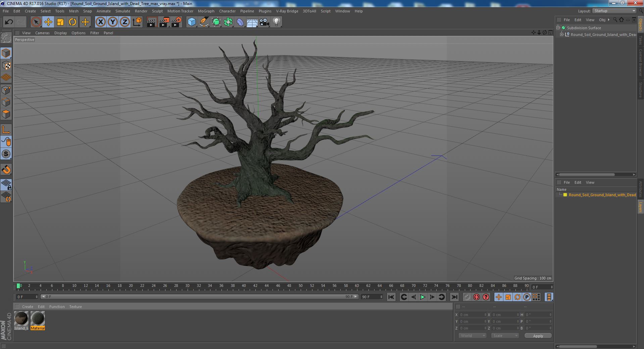Click Make Editable icon in left toolbar
This screenshot has width=644, height=349.
point(6,38)
